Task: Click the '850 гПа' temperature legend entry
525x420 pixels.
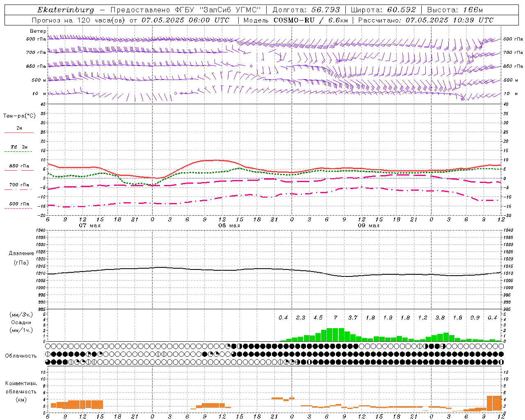Action: tap(19, 166)
